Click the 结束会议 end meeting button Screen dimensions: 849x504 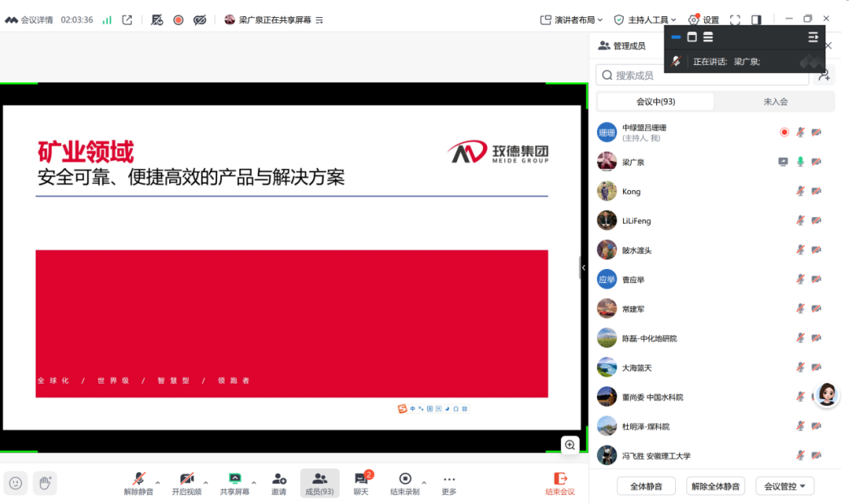click(559, 483)
